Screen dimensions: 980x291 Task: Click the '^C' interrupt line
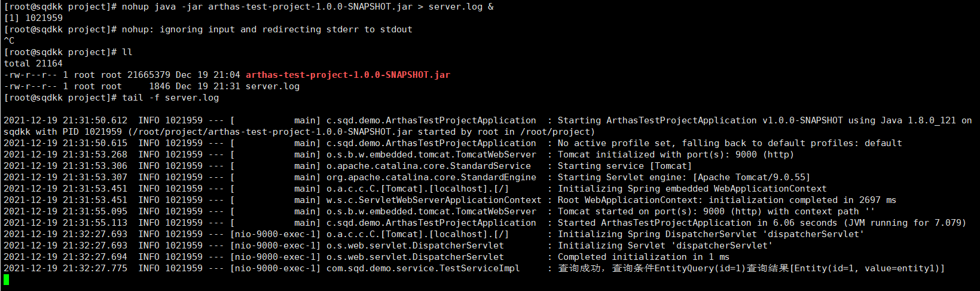[x=9, y=41]
